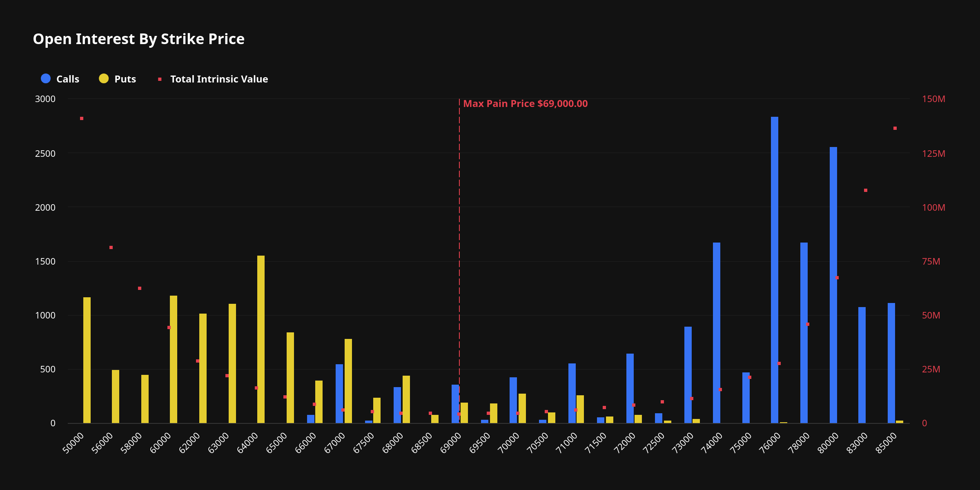Viewport: 980px width, 490px height.
Task: Toggle the Puts legend series
Action: pos(125,79)
